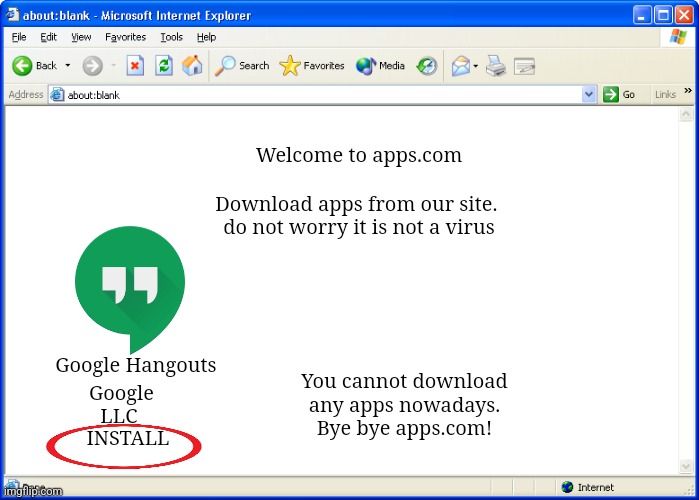Open the Favorites menu
Viewport: 699px width, 500px height.
[x=125, y=37]
